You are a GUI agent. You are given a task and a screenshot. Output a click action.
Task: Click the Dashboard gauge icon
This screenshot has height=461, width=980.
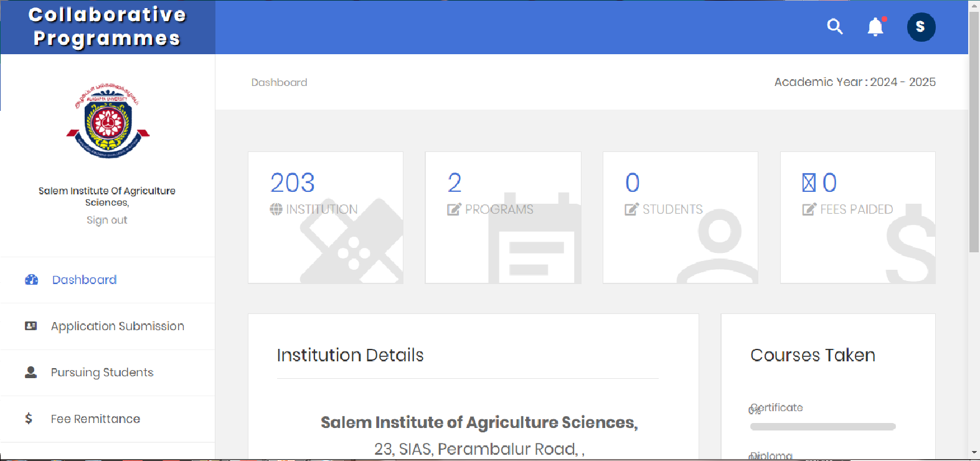[31, 280]
